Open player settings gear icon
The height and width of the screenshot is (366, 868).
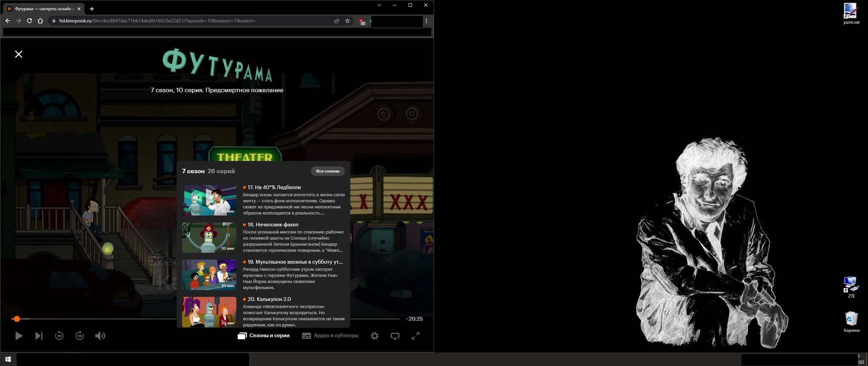point(375,336)
